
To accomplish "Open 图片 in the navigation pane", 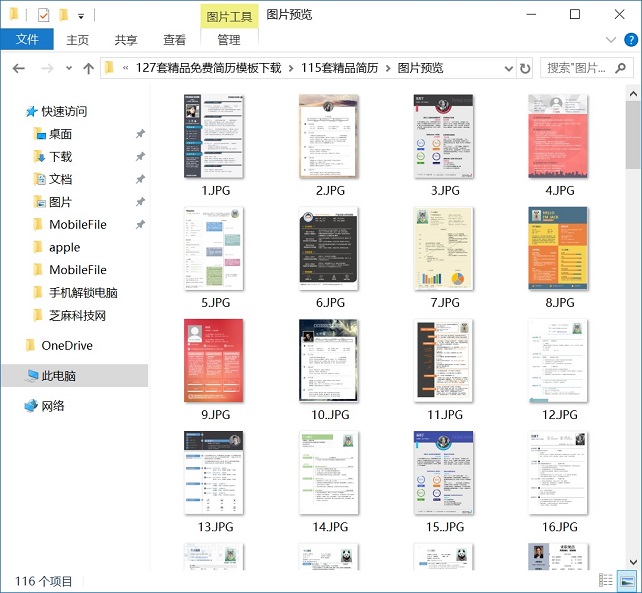I will pos(60,202).
